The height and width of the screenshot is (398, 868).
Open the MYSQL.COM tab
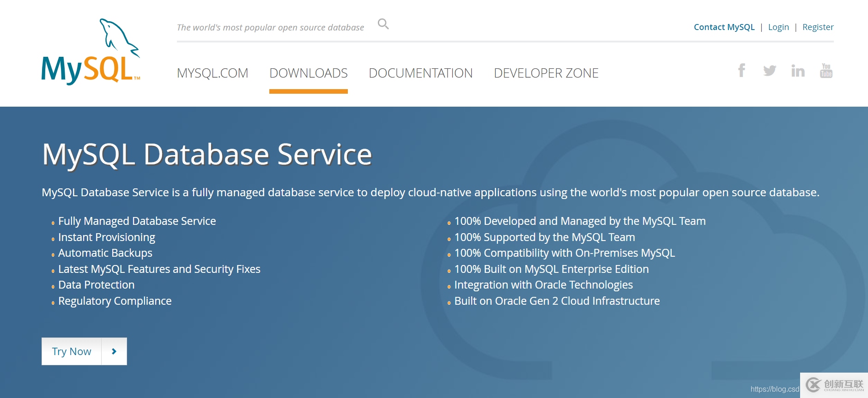pyautogui.click(x=212, y=73)
